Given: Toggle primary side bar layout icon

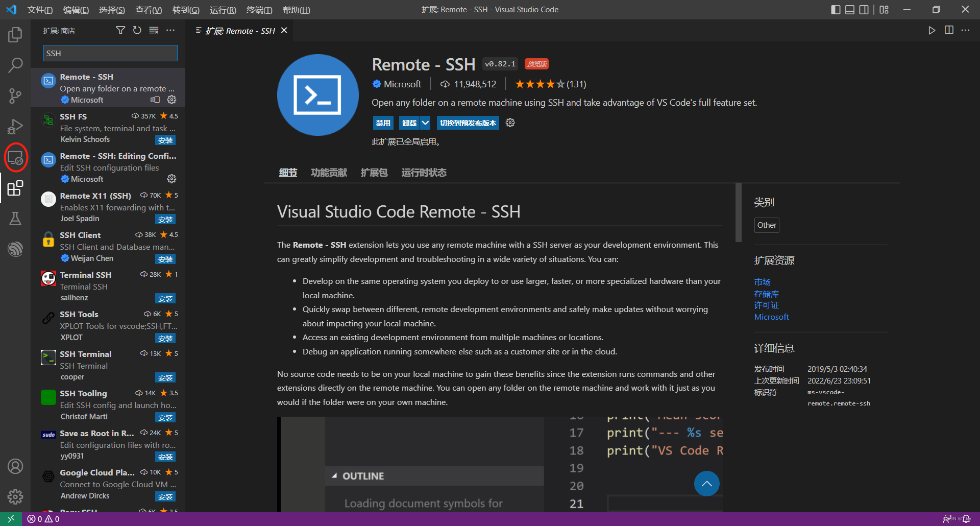Looking at the screenshot, I should [836, 10].
